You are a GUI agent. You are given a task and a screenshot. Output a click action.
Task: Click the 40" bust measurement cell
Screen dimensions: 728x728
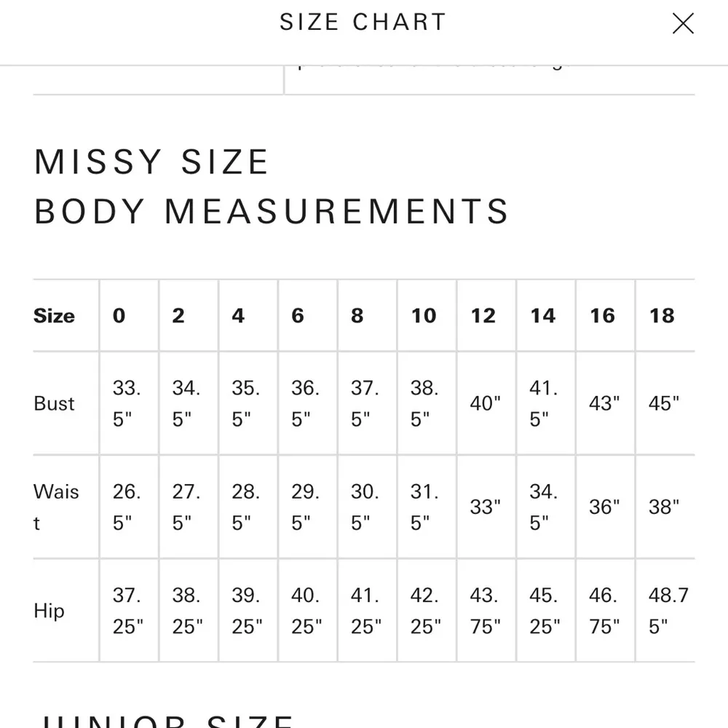point(485,403)
